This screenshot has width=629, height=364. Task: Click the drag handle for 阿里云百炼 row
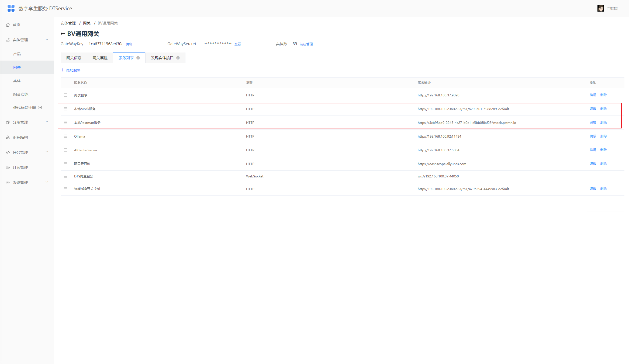click(65, 164)
